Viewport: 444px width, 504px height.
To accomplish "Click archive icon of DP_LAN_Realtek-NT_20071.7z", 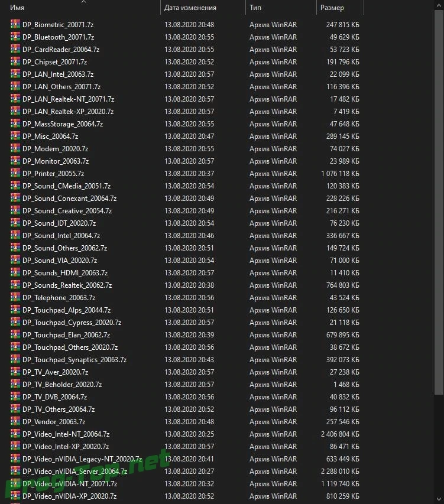I will pyautogui.click(x=15, y=99).
